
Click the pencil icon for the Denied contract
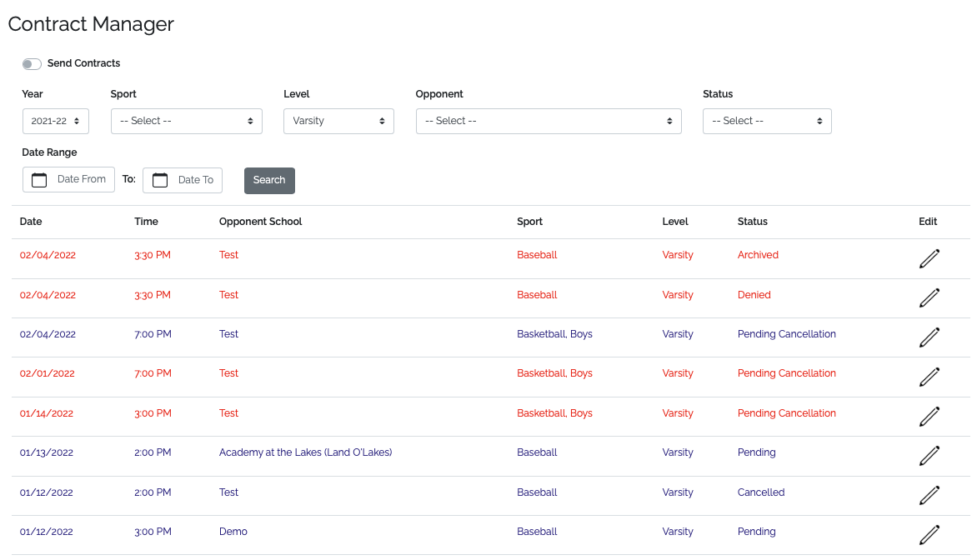[929, 297]
